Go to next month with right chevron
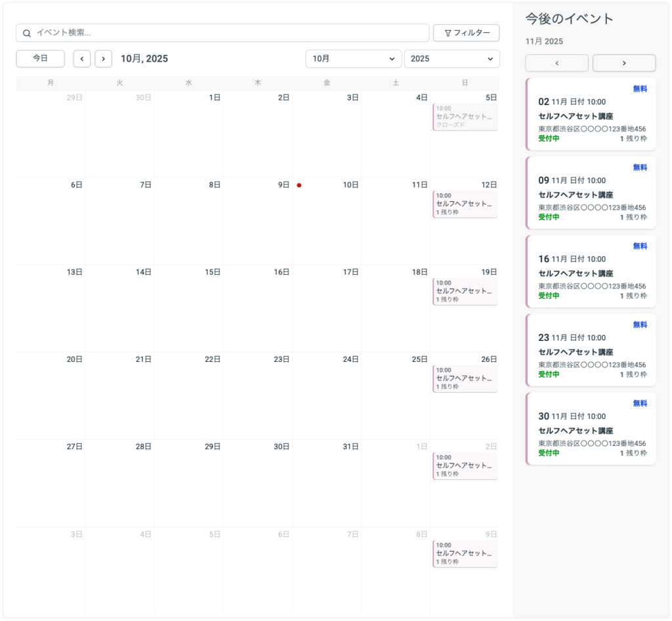The image size is (672, 621). point(103,58)
